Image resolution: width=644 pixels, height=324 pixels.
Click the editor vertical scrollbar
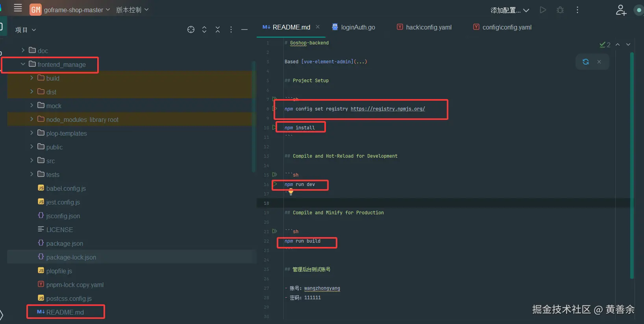632,165
